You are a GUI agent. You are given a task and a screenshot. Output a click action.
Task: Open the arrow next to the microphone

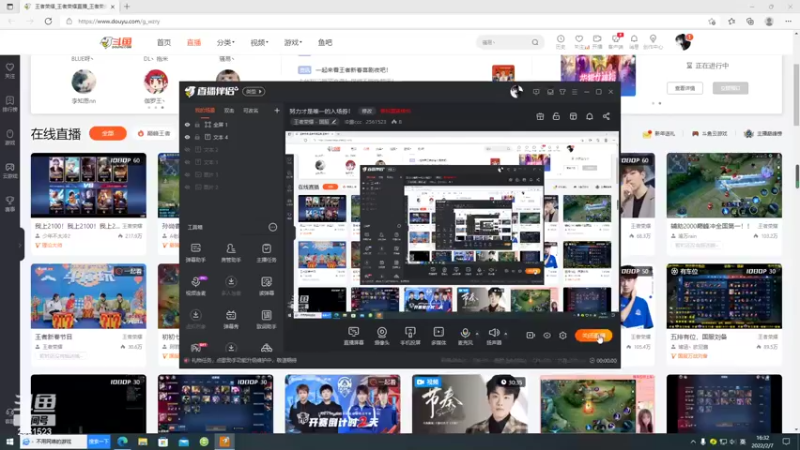477,334
